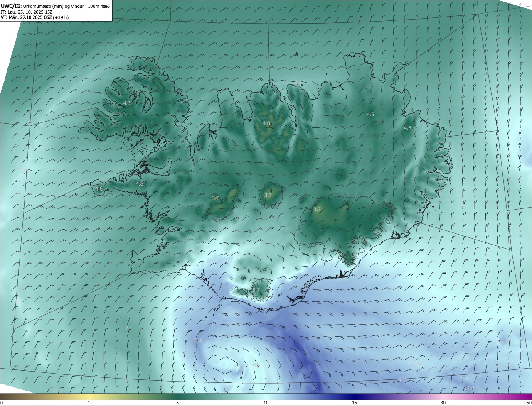
Task: Click the 4.3 value over the Westfjords
Action: click(x=127, y=103)
